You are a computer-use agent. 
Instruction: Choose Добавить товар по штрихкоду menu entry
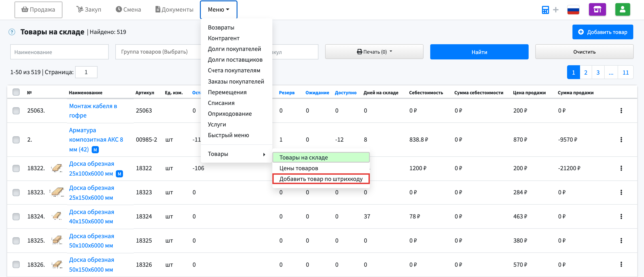pos(321,179)
